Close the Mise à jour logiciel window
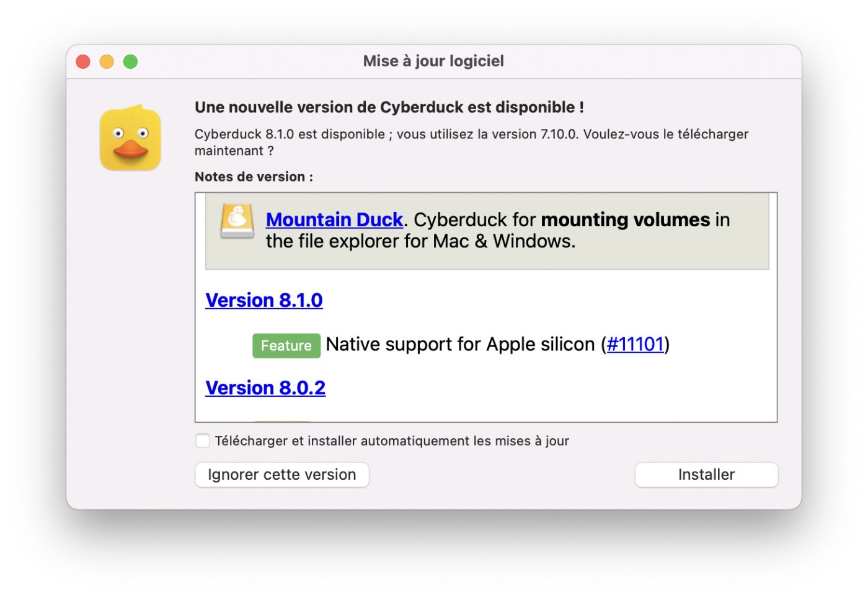This screenshot has height=597, width=868. [x=83, y=61]
